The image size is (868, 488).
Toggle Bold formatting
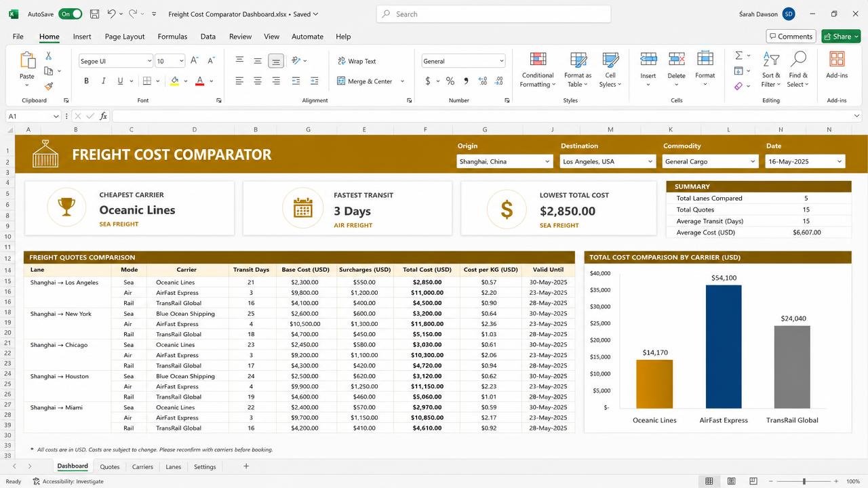click(86, 81)
